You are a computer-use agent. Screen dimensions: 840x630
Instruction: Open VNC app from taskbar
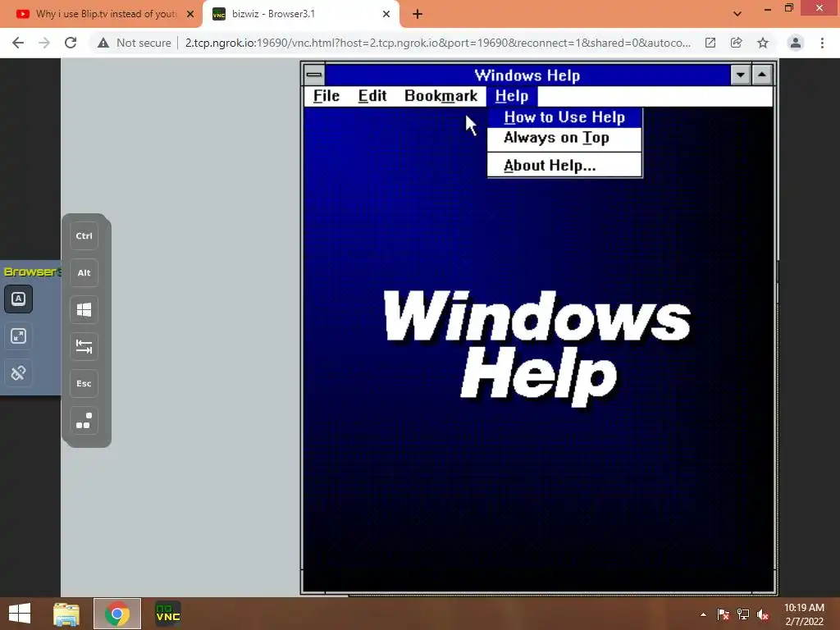coord(167,614)
